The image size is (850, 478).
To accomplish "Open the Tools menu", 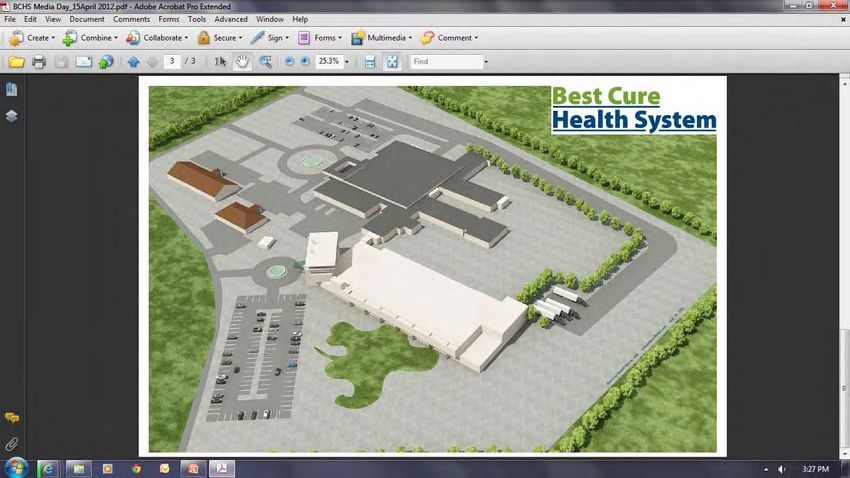I will 197,19.
